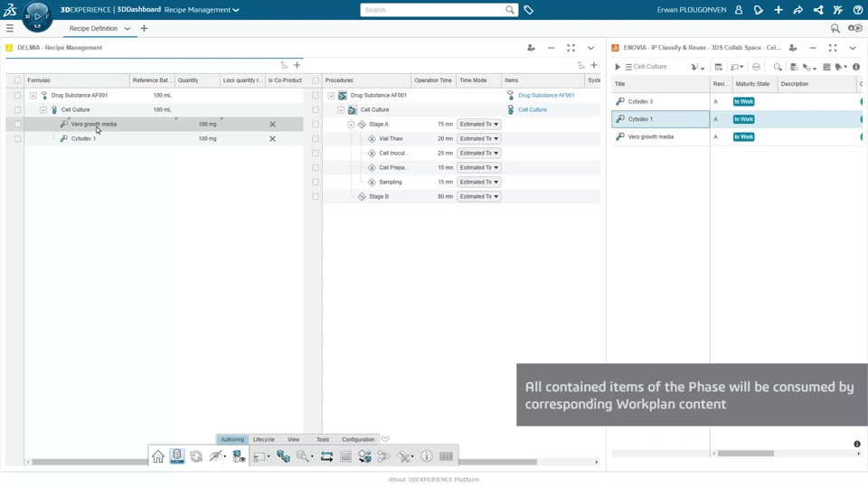868x488 pixels.
Task: Click the swap arrows icon in bottom toolbar
Action: [326, 456]
